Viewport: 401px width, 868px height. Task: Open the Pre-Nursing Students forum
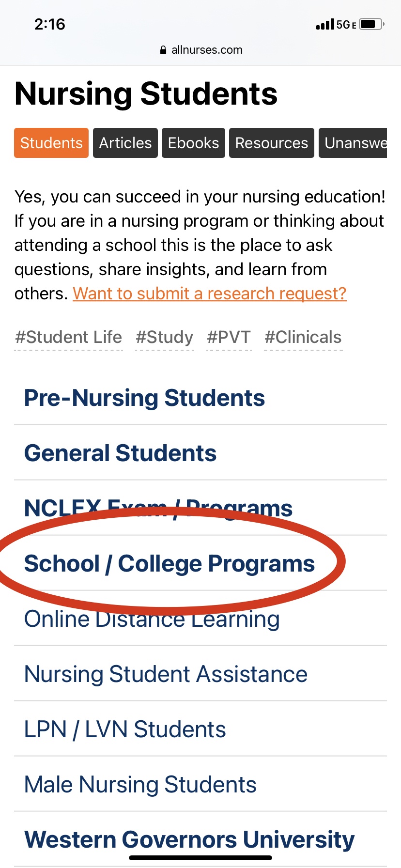[144, 398]
